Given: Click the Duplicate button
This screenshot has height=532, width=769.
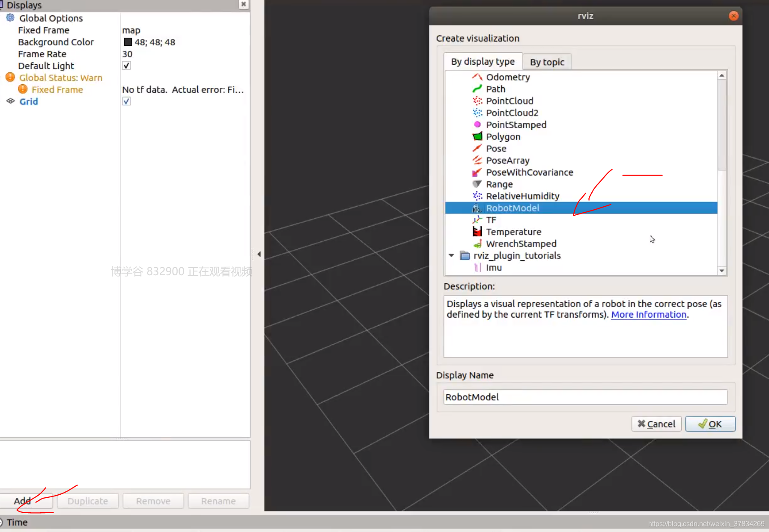Looking at the screenshot, I should tap(88, 501).
